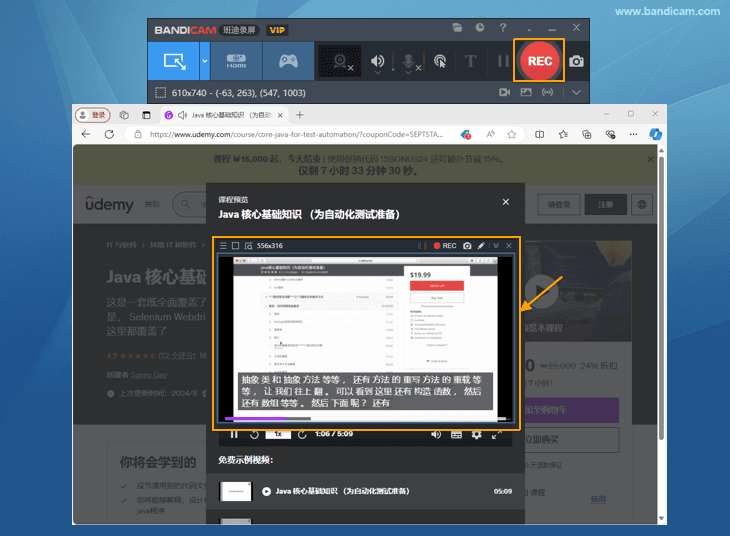Click the video progress bar
The image size is (730, 536).
(x=365, y=419)
